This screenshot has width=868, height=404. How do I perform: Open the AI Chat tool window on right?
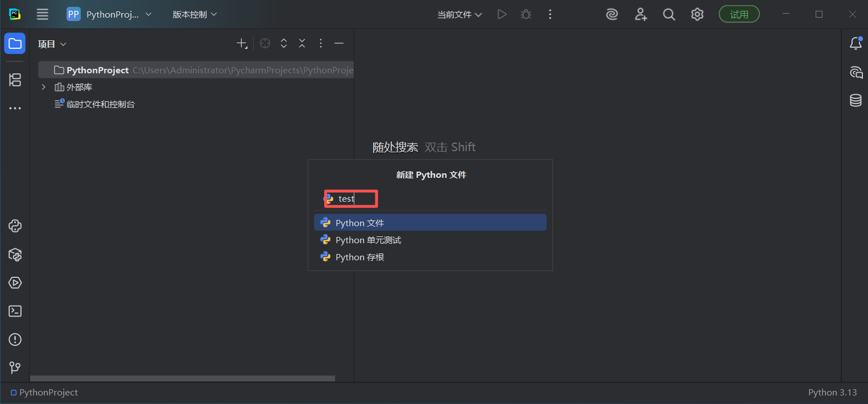(x=855, y=72)
